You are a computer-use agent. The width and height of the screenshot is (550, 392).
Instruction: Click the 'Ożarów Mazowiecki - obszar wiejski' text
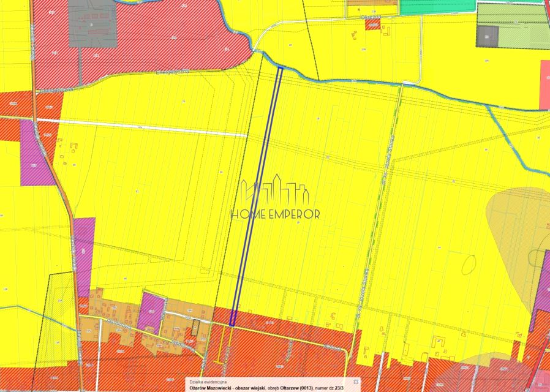pyautogui.click(x=227, y=388)
